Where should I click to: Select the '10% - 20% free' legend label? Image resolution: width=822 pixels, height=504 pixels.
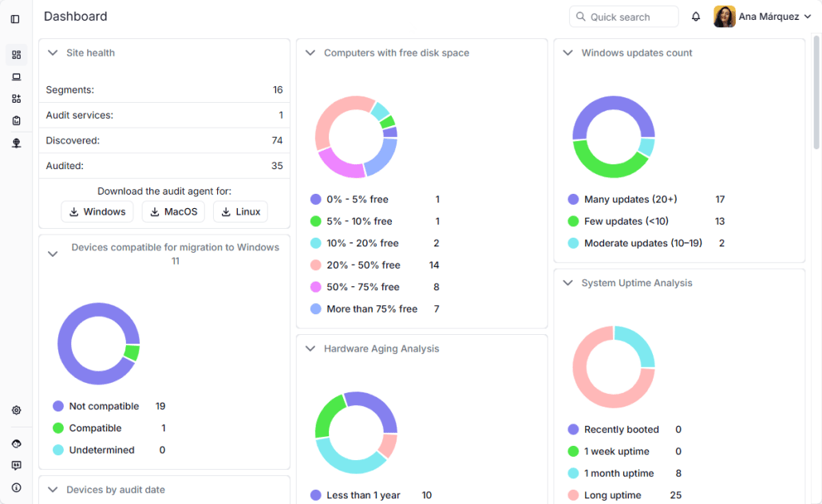(362, 243)
